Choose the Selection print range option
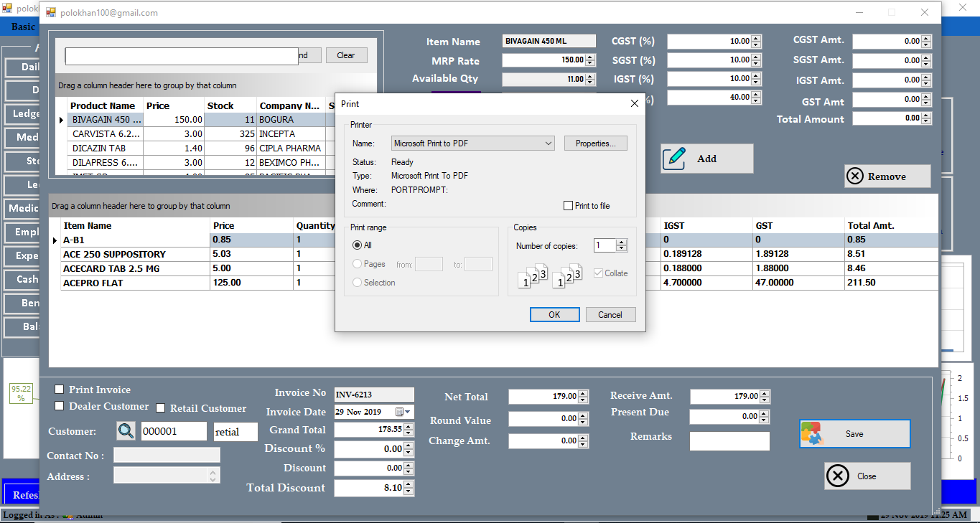Screen dimensions: 980x523 (x=357, y=283)
